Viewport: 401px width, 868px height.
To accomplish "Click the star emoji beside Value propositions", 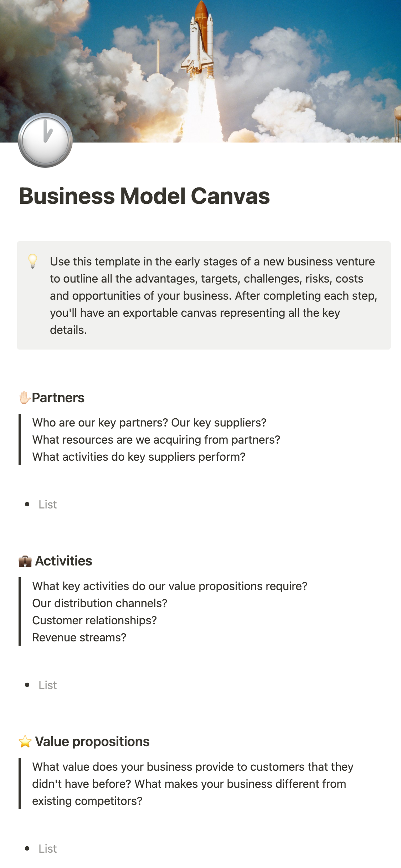I will 25,742.
